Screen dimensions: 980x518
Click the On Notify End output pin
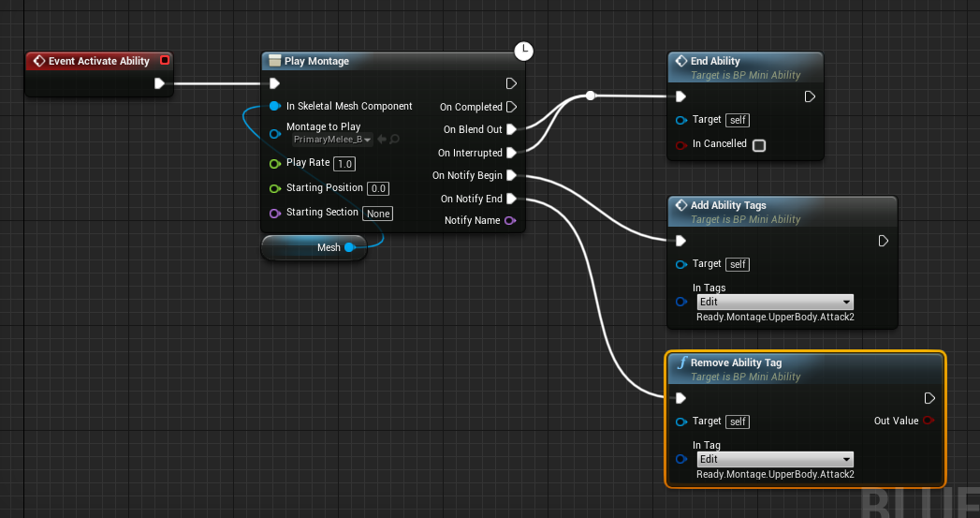pos(511,199)
